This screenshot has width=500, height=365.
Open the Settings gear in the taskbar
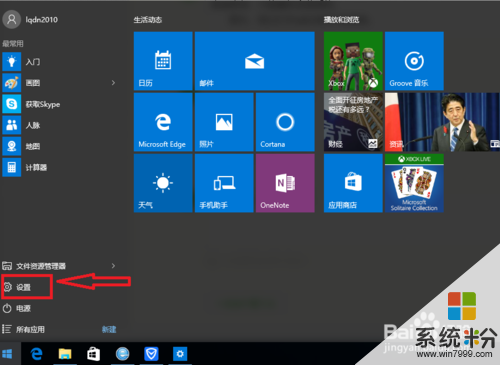click(180, 354)
